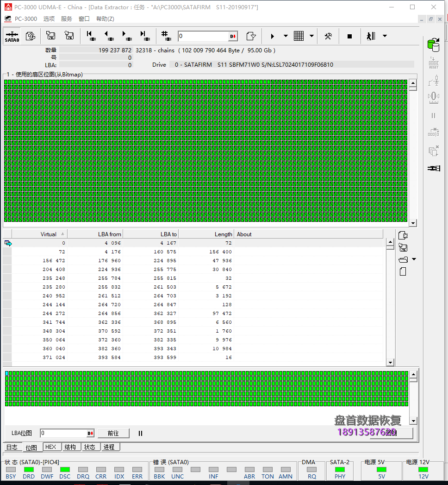Viewport: 448px width, 485px height.
Task: Open the 帮助(Z) menu
Action: point(105,19)
